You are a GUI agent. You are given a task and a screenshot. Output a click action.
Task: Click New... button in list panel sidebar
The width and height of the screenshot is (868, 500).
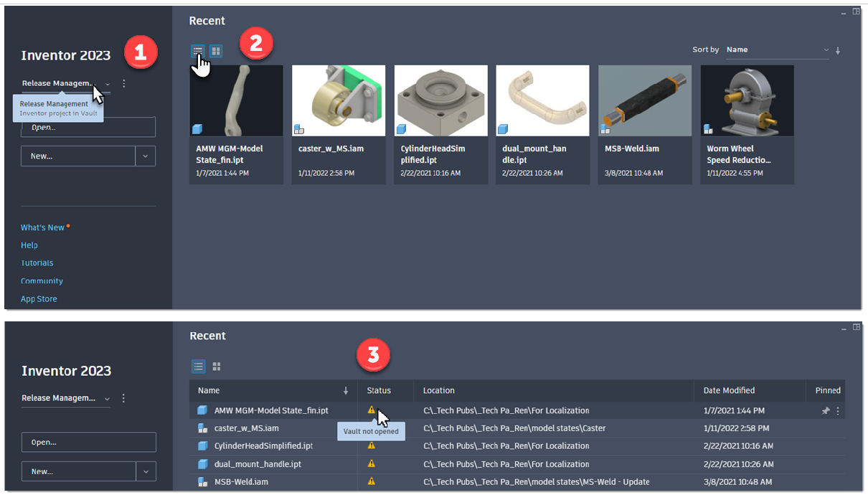point(78,471)
